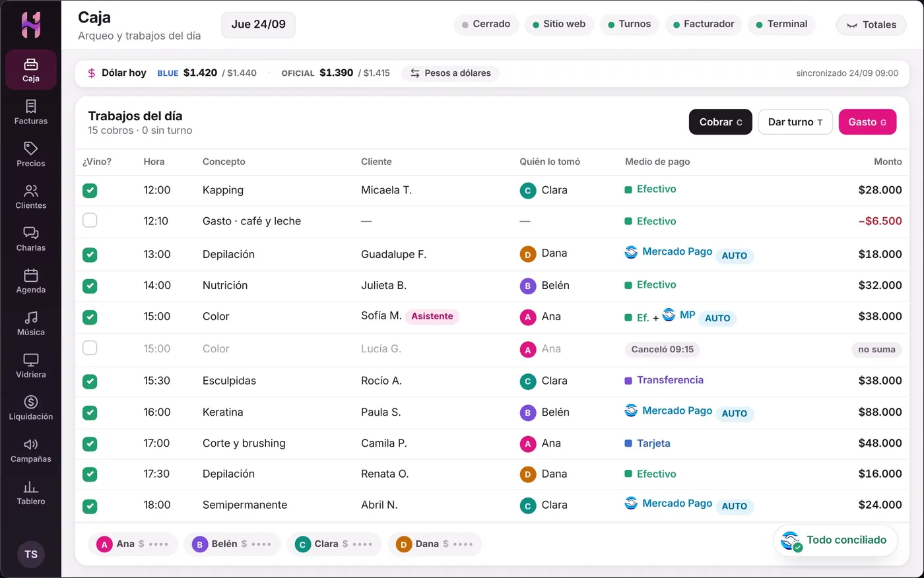Open the Vidriera display section
The height and width of the screenshot is (578, 924).
(x=31, y=366)
